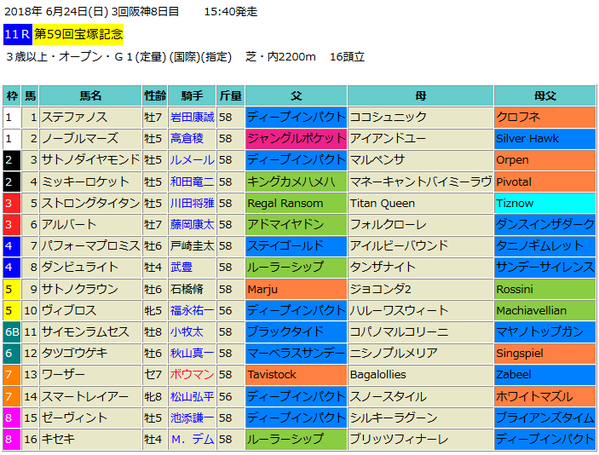Click dam cell Bagalollies
599x455 pixels.
click(420, 375)
